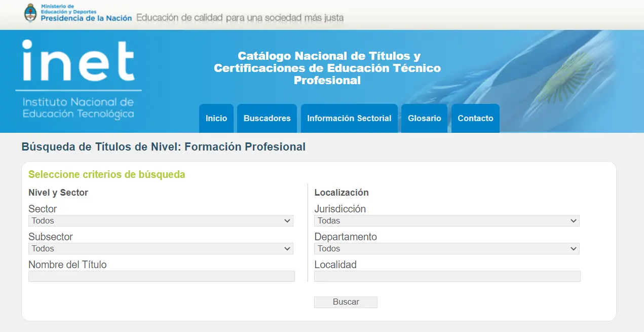Expand the Subsector dropdown list

click(x=161, y=249)
